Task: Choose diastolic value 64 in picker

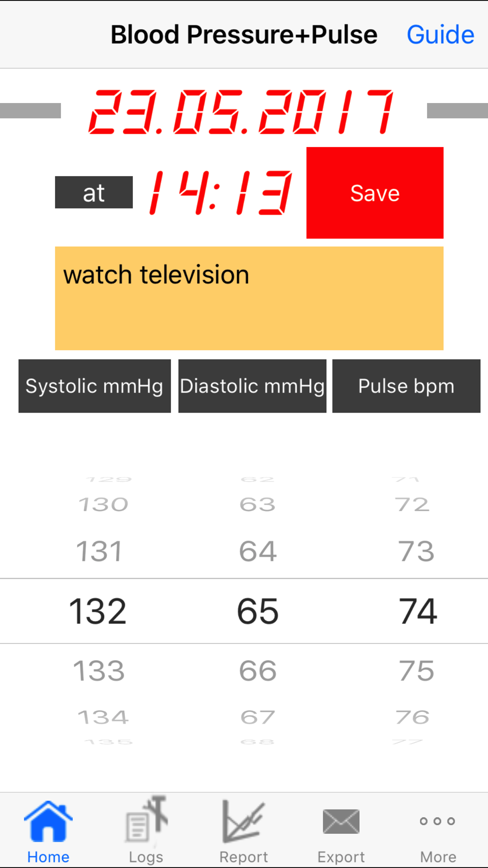Action: coord(258,552)
